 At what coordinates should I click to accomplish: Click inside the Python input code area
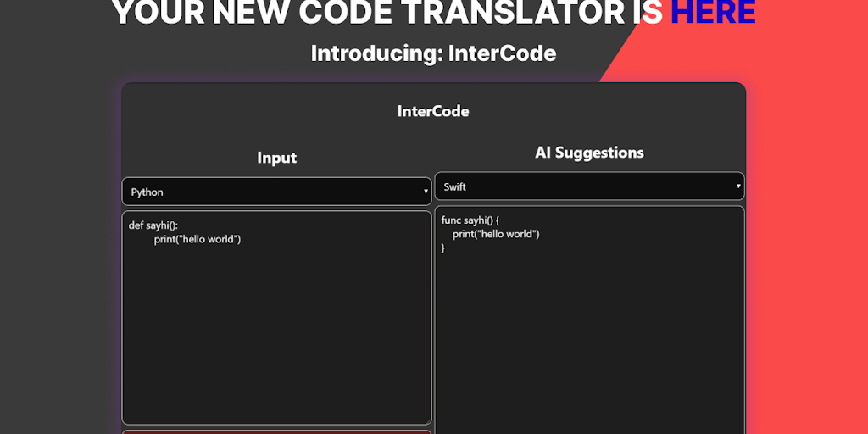[277, 318]
